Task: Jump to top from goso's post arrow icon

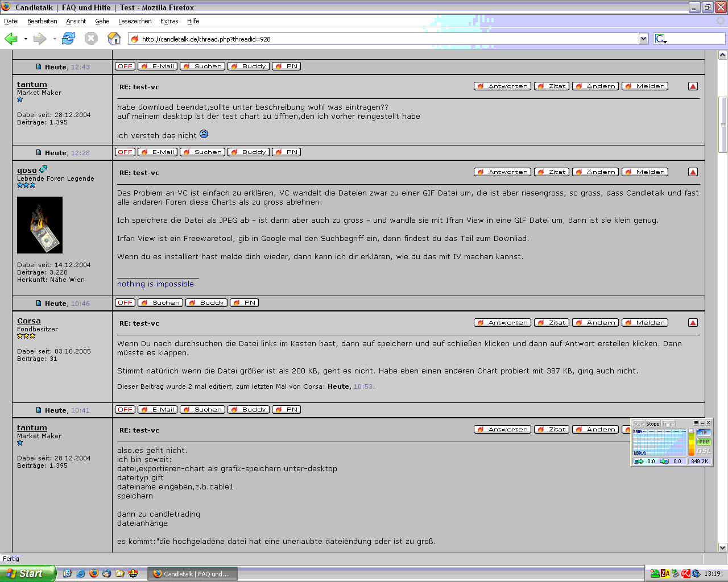Action: (693, 172)
